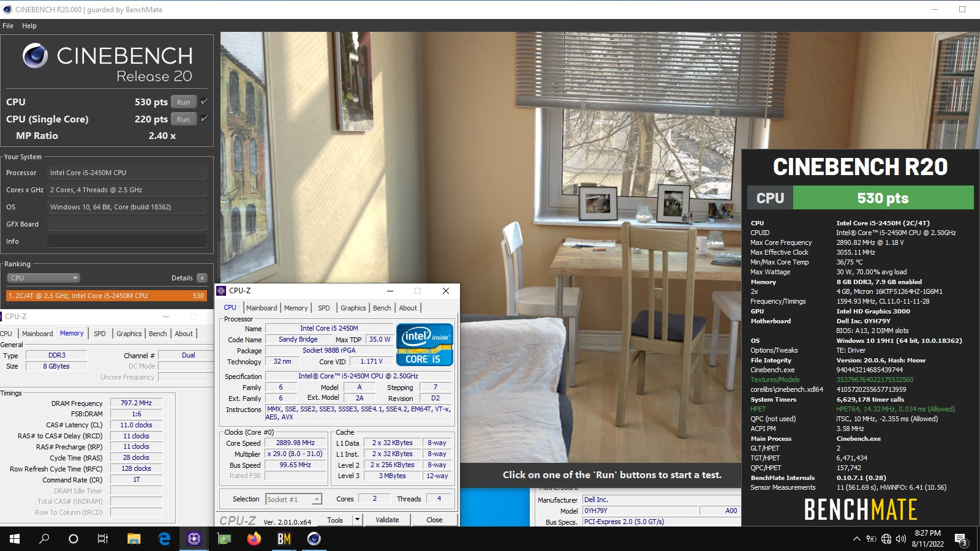
Task: Click the Info input field in Your System
Action: 127,241
